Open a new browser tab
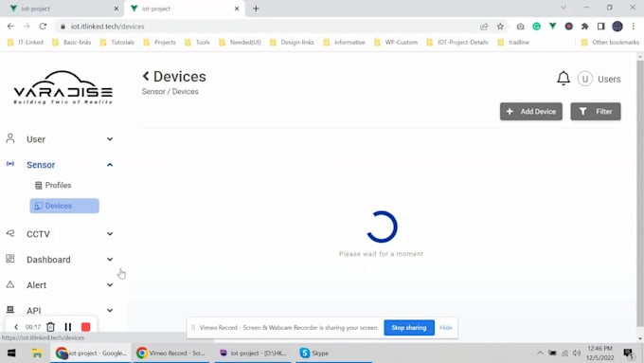The width and height of the screenshot is (644, 363). click(x=256, y=9)
